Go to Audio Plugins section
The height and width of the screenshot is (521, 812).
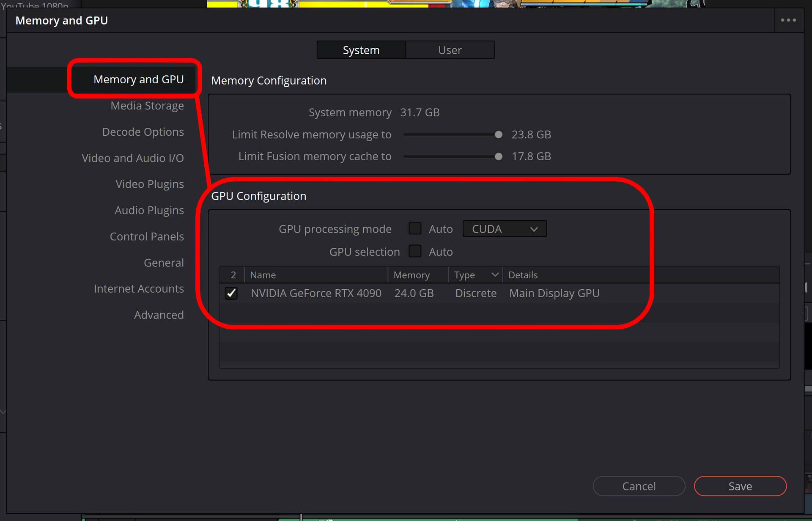[149, 210]
